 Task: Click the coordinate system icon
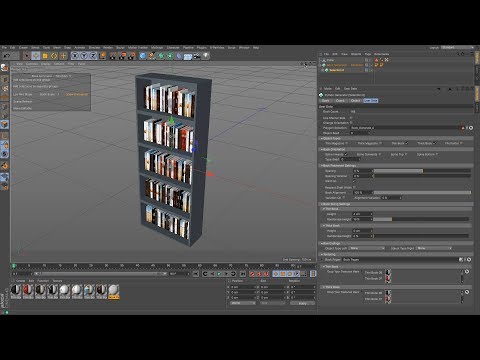click(x=102, y=56)
